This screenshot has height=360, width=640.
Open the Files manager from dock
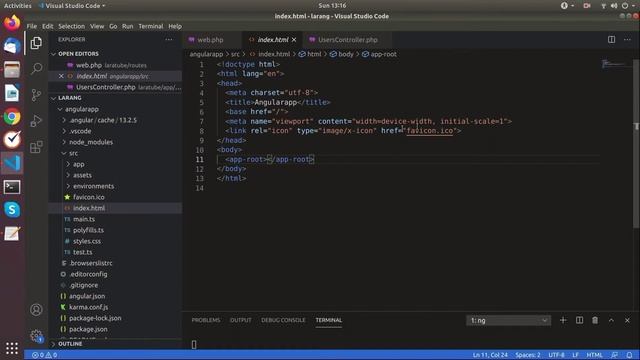point(12,70)
